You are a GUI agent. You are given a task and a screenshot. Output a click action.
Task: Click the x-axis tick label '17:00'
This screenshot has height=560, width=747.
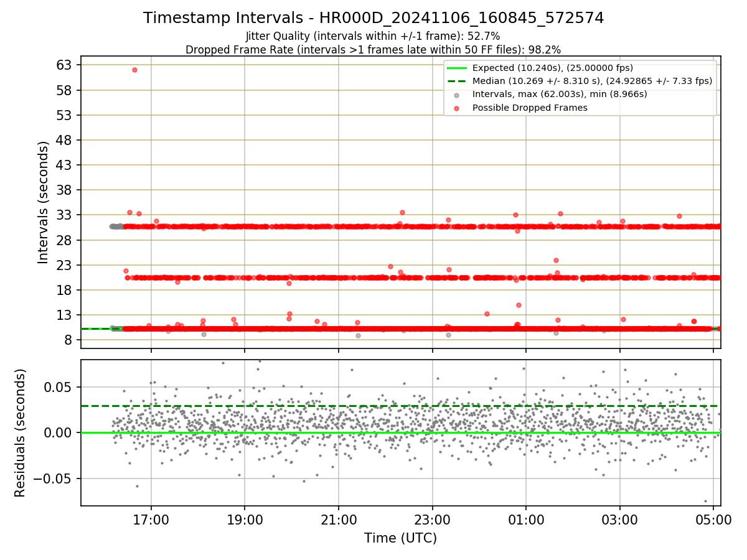(151, 520)
